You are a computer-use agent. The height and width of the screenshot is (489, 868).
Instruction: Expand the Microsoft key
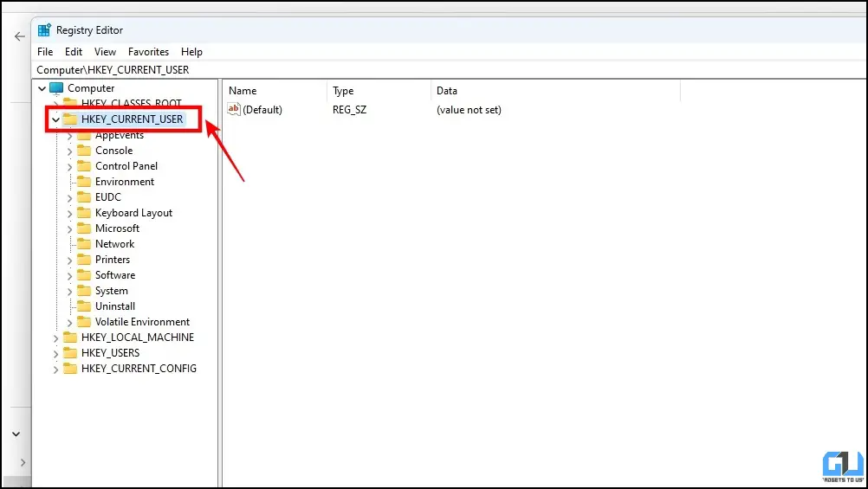70,228
